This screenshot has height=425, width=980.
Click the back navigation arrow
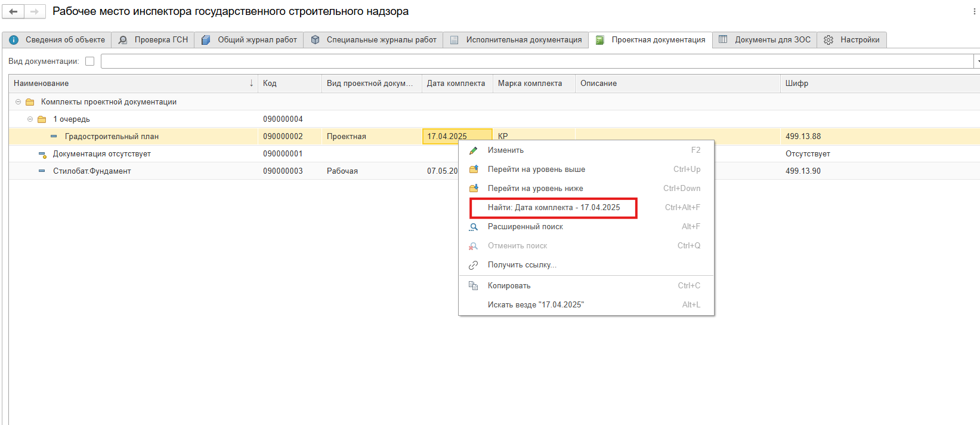[13, 11]
